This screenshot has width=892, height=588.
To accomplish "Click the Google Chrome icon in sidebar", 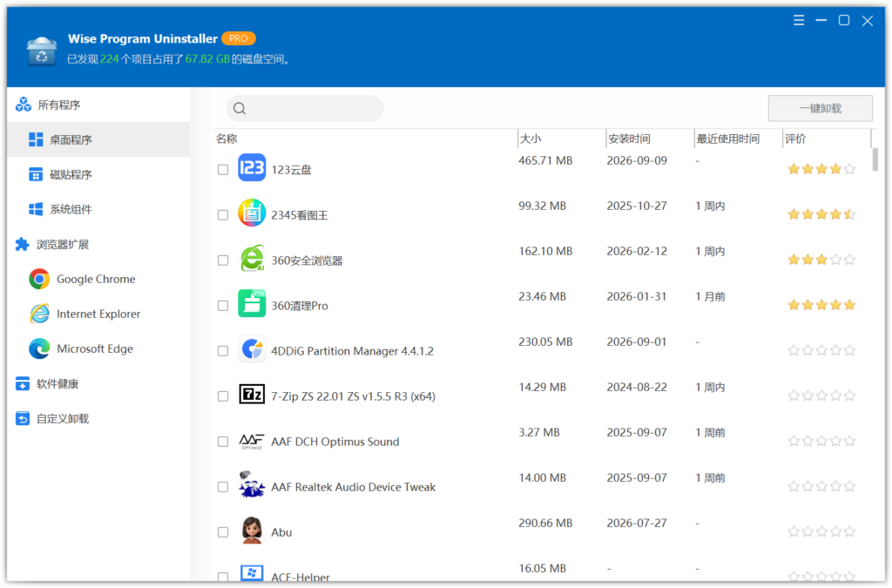I will coord(39,280).
